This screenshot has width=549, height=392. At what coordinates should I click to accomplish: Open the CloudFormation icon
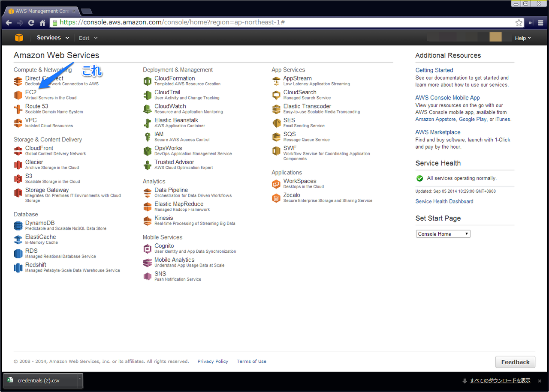(147, 81)
